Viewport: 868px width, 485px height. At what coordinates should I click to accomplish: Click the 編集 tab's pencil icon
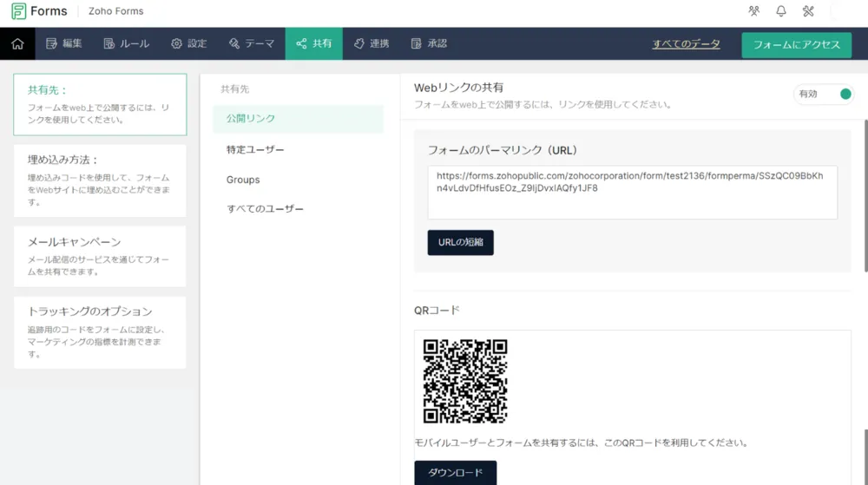click(51, 43)
